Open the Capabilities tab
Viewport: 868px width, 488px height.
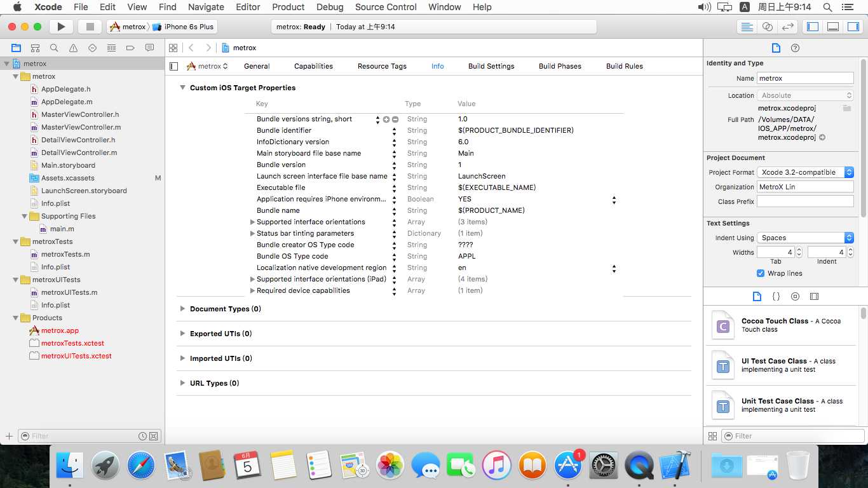tap(313, 66)
